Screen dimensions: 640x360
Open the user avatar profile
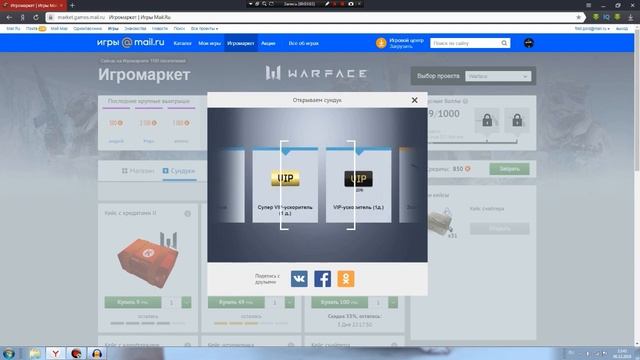coord(529,43)
